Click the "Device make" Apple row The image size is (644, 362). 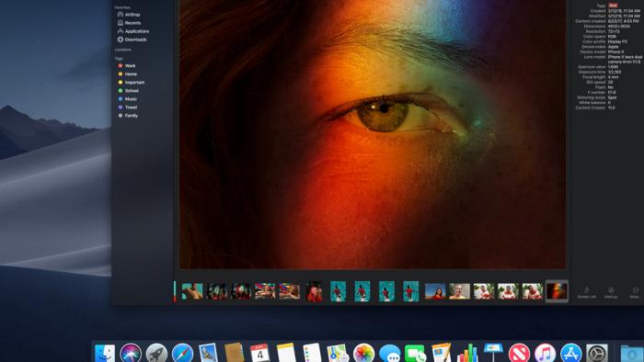600,47
